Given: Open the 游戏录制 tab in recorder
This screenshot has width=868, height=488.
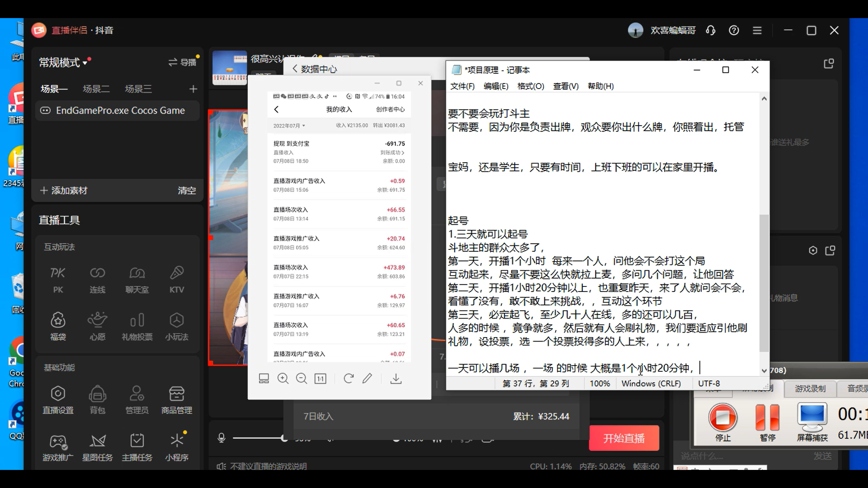Looking at the screenshot, I should pos(810,389).
